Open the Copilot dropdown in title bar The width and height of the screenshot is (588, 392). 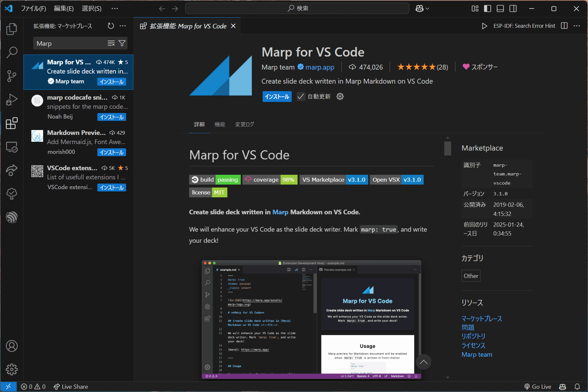point(422,8)
